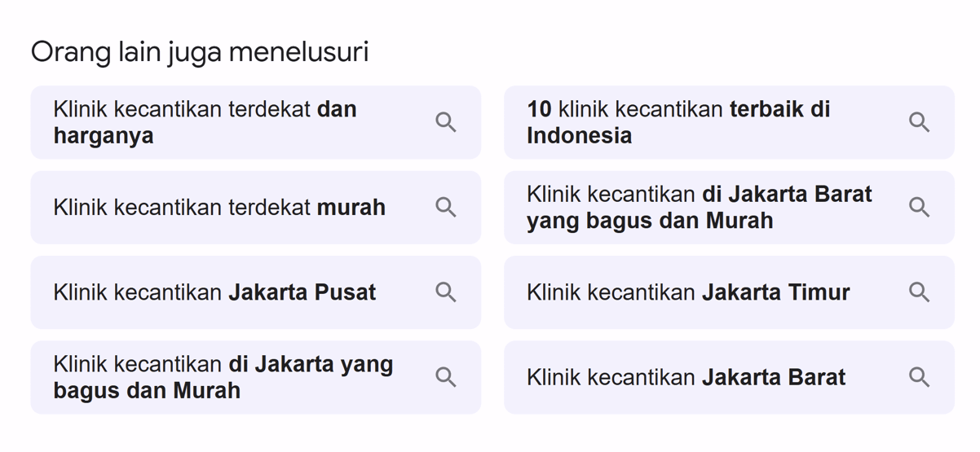
Task: Click search icon beside 'Jakarta Pusat' suggestion
Action: [x=445, y=292]
